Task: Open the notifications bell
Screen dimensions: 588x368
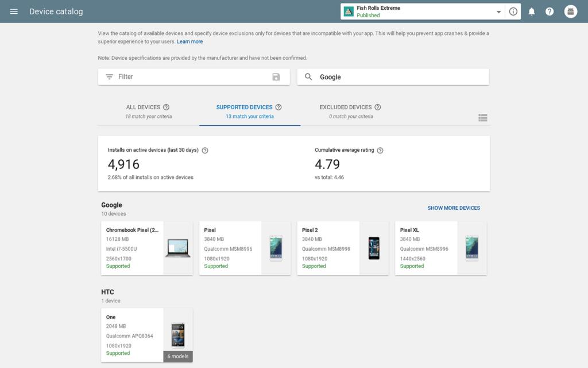Action: [532, 11]
